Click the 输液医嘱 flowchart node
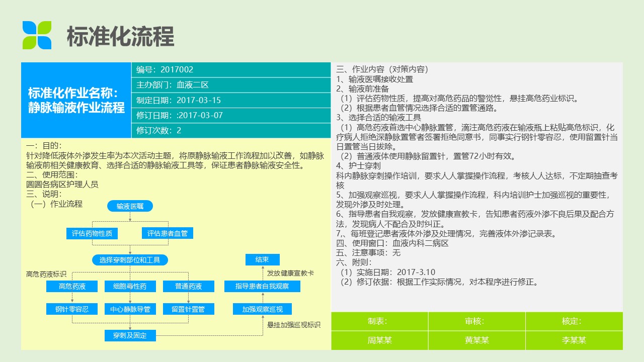This screenshot has width=644, height=362. pos(130,206)
